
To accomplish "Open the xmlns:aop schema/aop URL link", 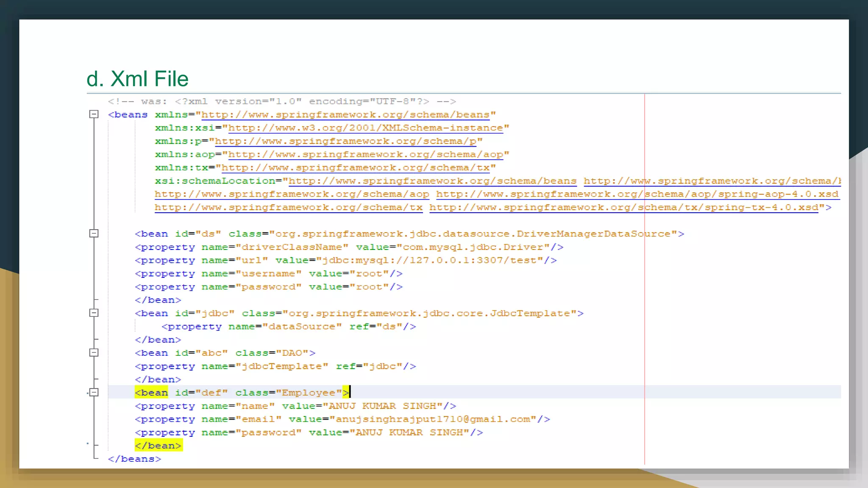I will pyautogui.click(x=365, y=155).
